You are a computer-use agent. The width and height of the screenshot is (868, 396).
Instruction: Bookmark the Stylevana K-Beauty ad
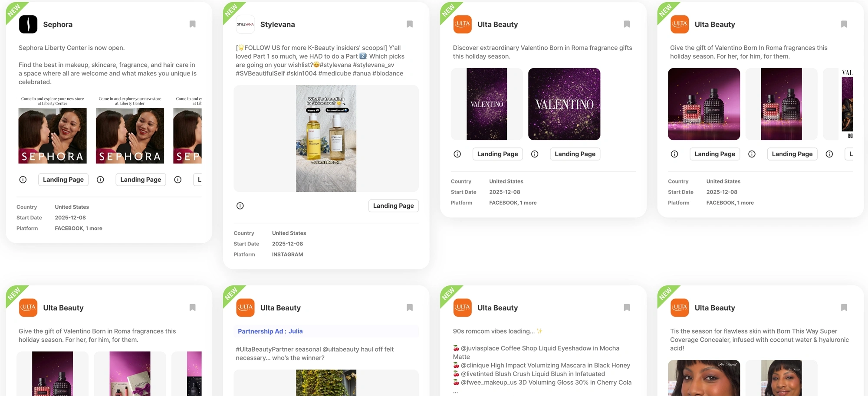pyautogui.click(x=410, y=24)
